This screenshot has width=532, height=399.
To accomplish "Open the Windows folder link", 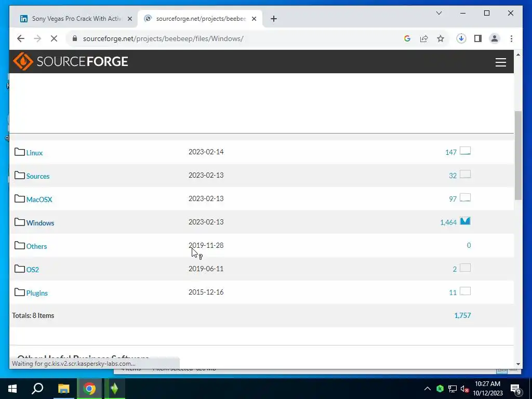I will click(41, 223).
